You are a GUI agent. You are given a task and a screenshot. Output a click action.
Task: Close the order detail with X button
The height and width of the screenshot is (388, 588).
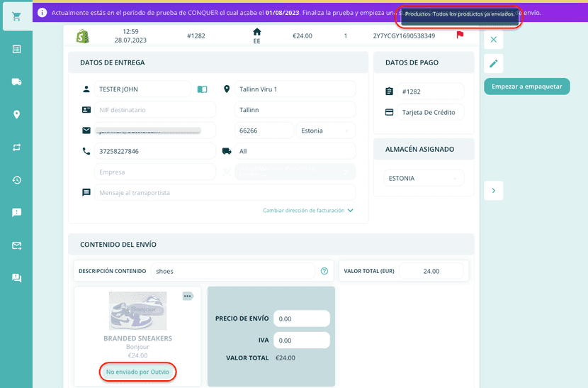tap(494, 40)
